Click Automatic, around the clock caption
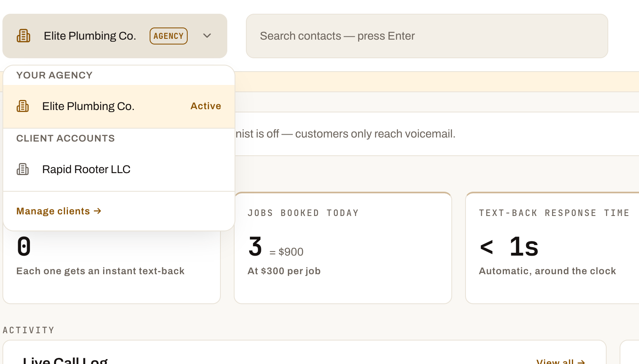Viewport: 639px width, 364px height. pos(548,271)
